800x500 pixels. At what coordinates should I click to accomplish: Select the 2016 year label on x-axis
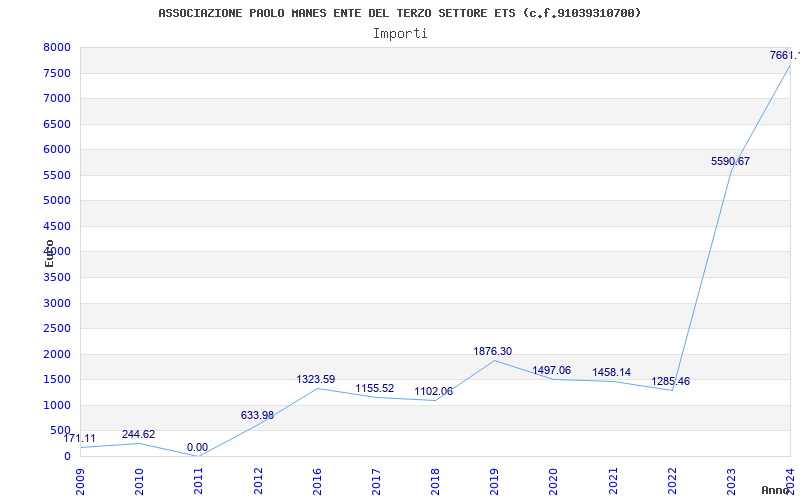(316, 480)
